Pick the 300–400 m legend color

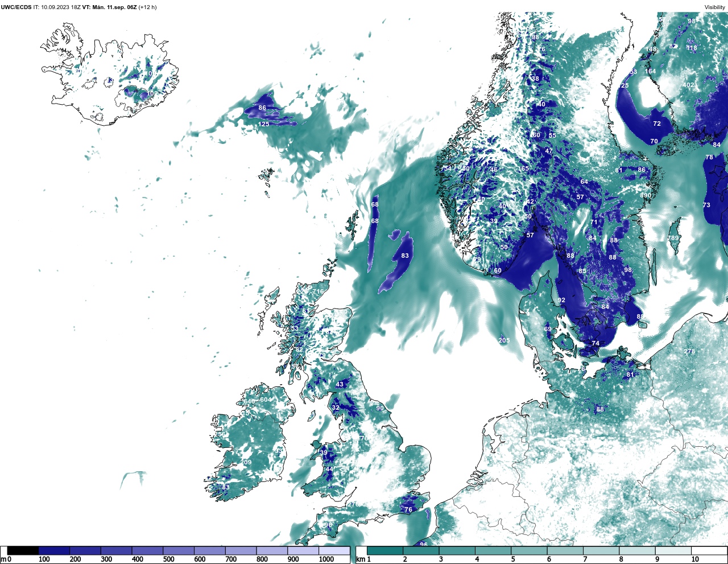pyautogui.click(x=117, y=551)
